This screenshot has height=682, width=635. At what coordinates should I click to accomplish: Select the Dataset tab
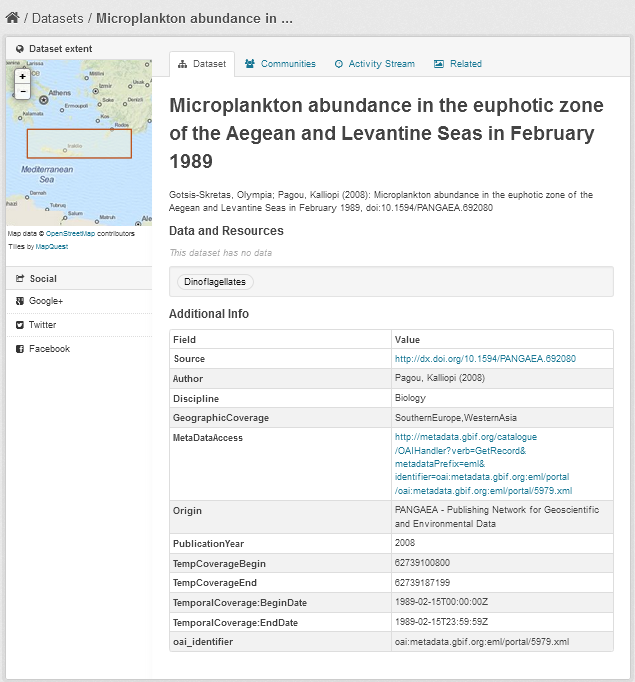click(202, 64)
